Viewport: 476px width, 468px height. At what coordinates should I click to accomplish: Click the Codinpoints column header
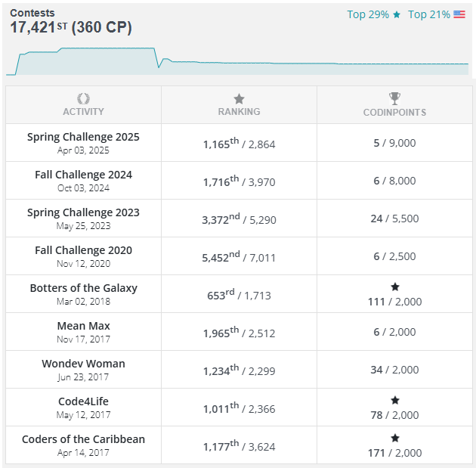click(x=394, y=112)
